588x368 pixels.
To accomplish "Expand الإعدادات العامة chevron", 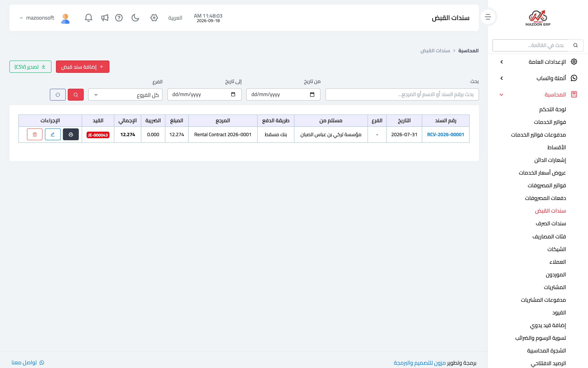I will [502, 62].
